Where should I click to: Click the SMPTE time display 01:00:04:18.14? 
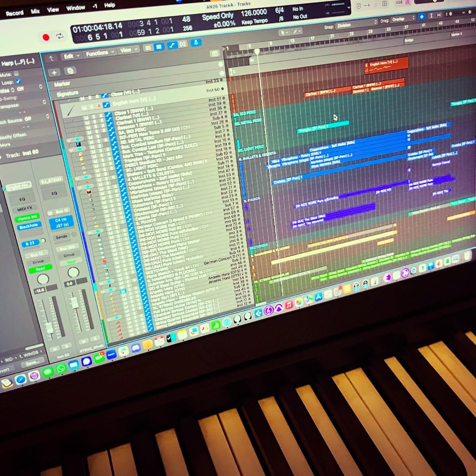(x=98, y=27)
